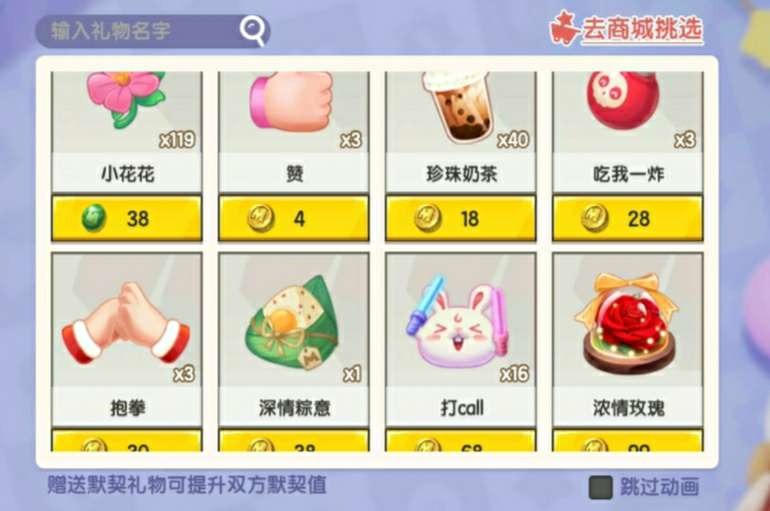The image size is (770, 511).
Task: Click the 打call price button below it
Action: [461, 440]
